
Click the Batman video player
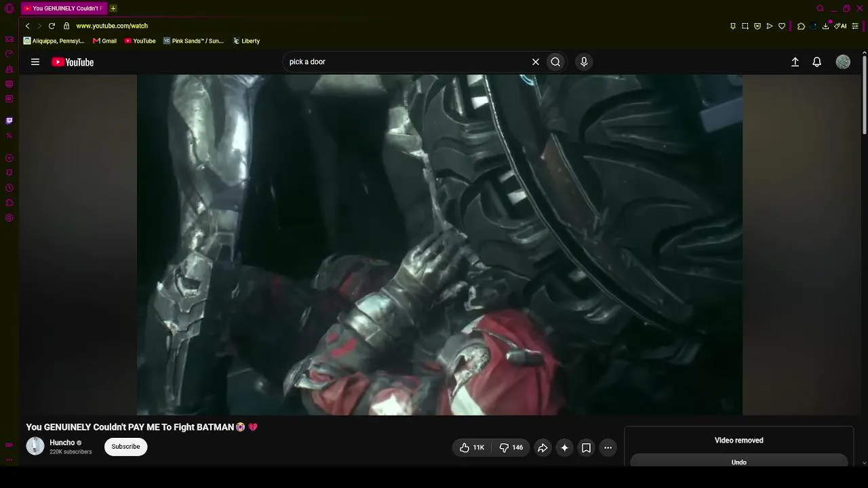point(439,245)
